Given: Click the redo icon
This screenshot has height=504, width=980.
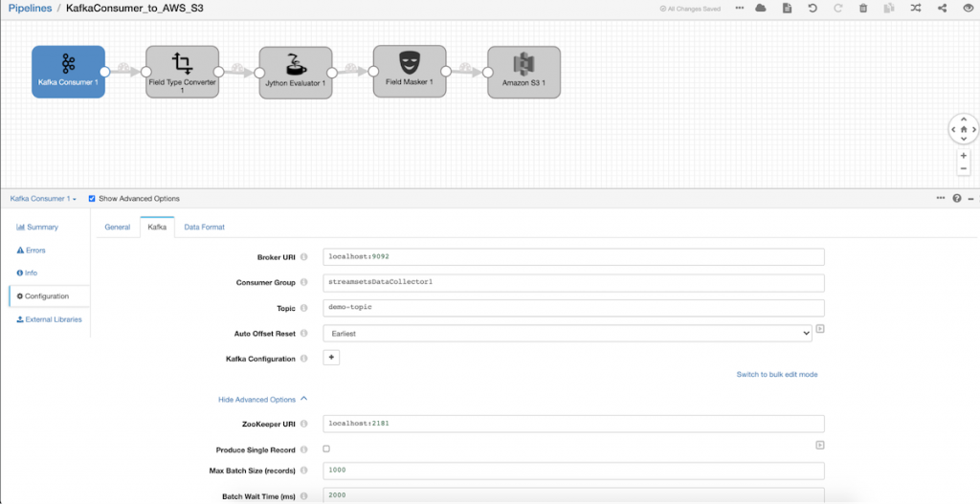Looking at the screenshot, I should pos(838,9).
